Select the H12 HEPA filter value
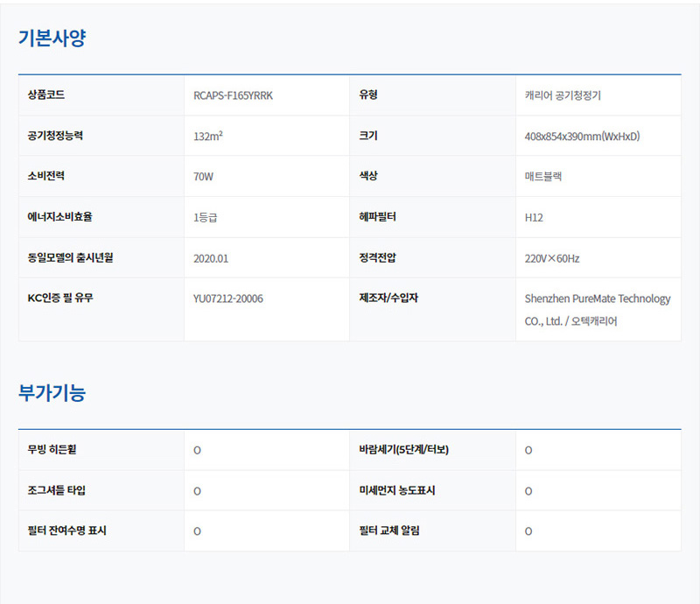 pyautogui.click(x=534, y=217)
